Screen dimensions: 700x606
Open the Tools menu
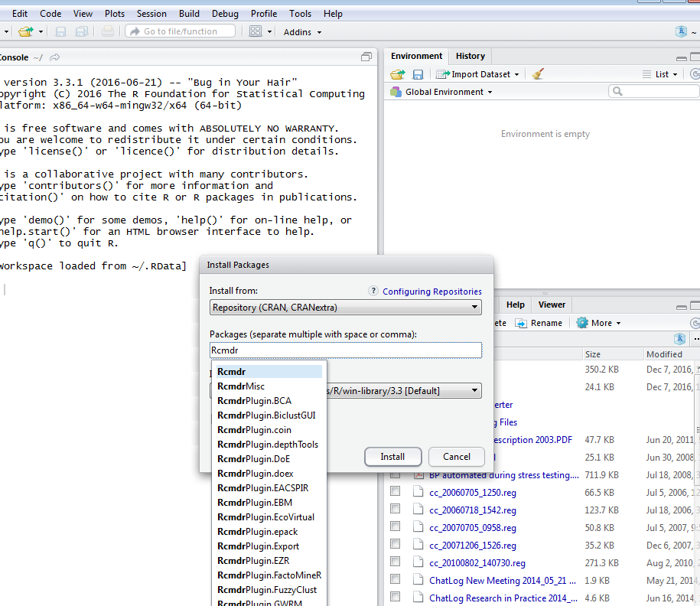[300, 13]
